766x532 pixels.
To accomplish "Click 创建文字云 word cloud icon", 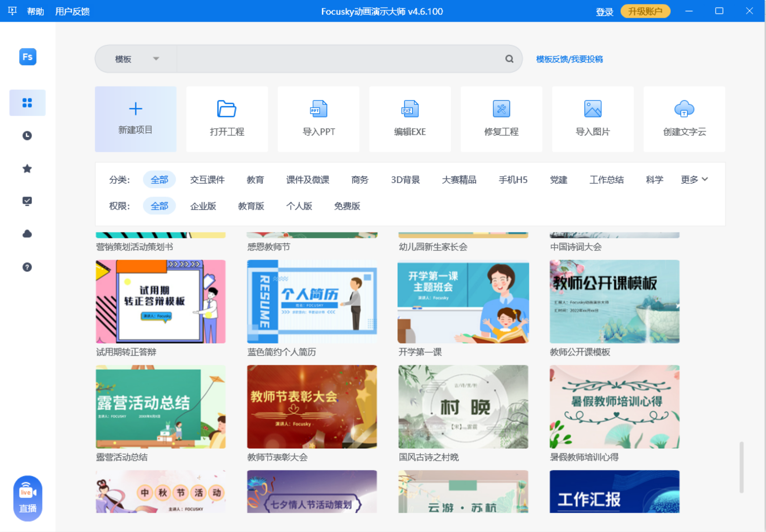I will pos(684,119).
